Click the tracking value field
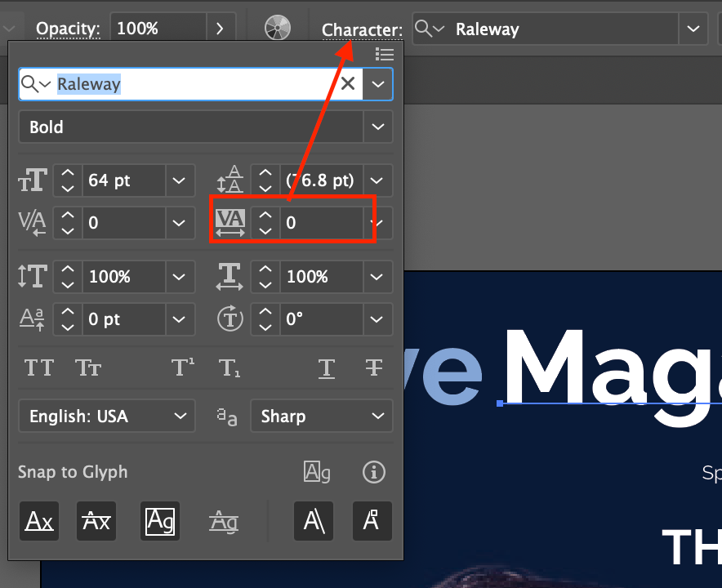This screenshot has width=722, height=588. [x=321, y=223]
